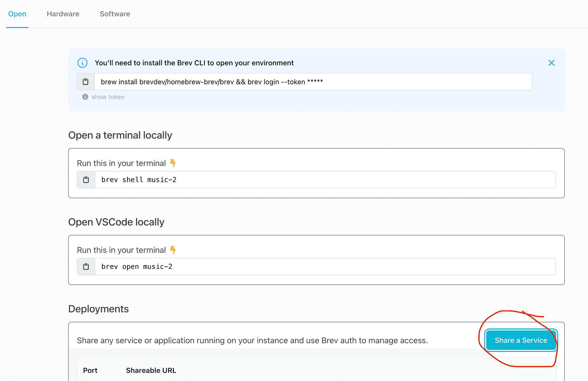Reveal the token with 'show token'

(108, 97)
